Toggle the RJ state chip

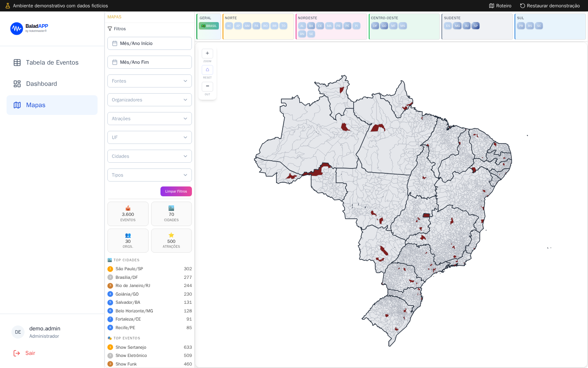467,26
